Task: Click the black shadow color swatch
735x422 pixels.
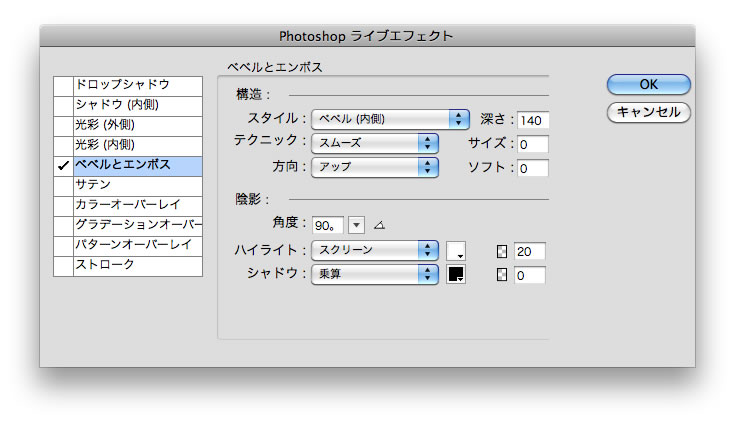Action: pos(456,274)
